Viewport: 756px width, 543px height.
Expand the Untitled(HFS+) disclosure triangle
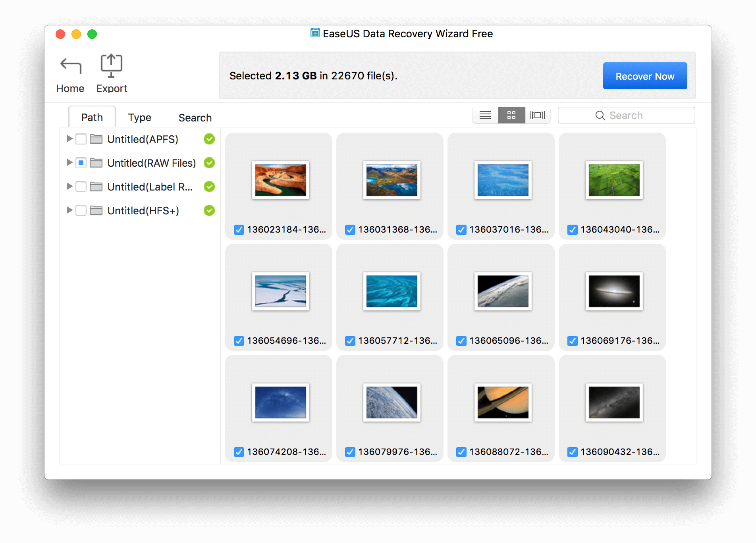coord(69,210)
